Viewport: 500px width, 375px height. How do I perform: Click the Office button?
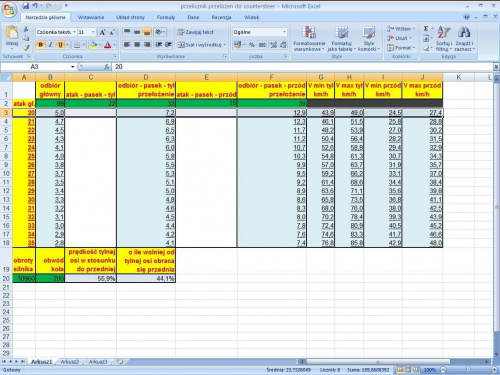click(9, 9)
